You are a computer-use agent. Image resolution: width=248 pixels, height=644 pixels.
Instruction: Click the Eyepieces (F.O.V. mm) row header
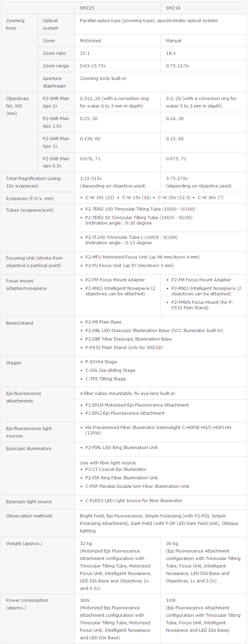pyautogui.click(x=30, y=199)
